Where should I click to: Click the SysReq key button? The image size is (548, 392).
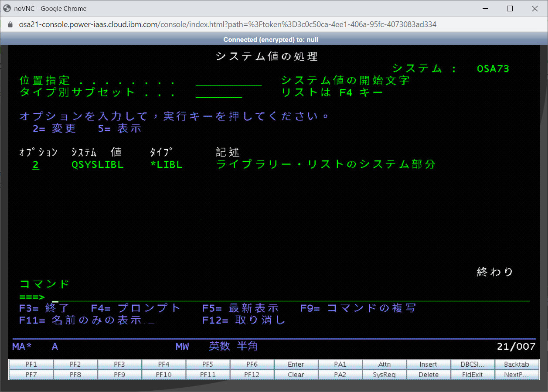point(385,375)
